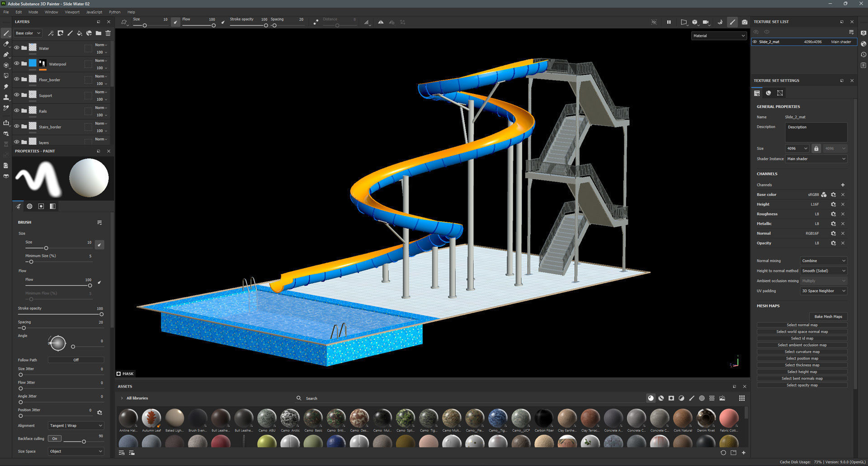Click Bake Mesh Maps button
This screenshot has height=466, width=868.
[828, 316]
